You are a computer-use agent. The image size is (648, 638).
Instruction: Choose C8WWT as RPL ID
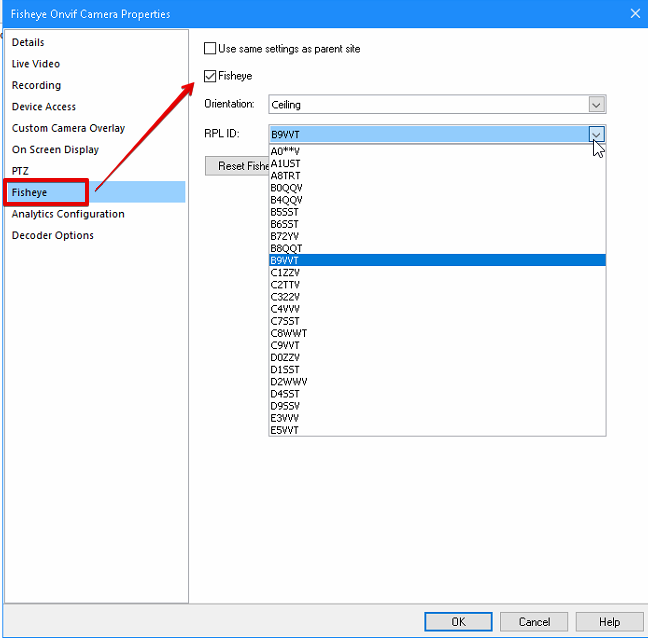click(437, 333)
